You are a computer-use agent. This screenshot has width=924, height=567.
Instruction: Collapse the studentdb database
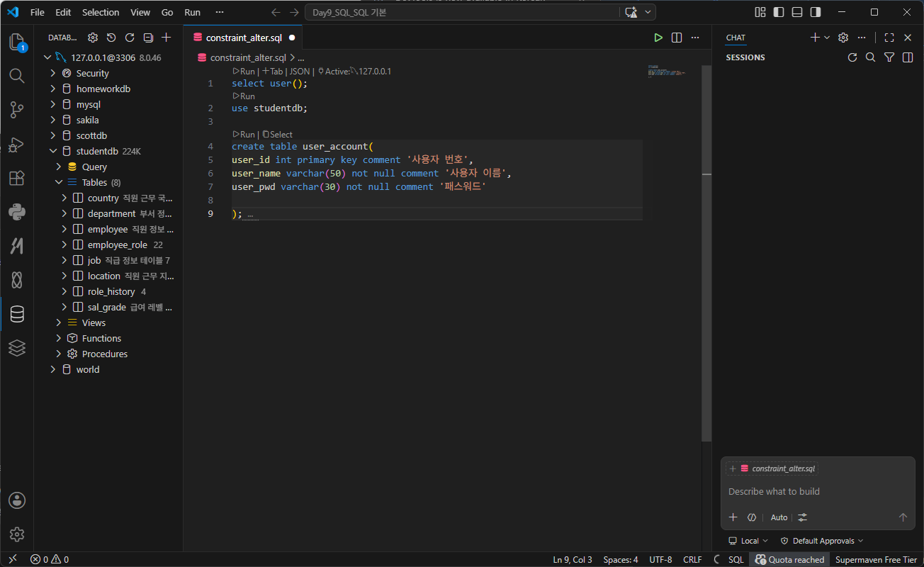(x=53, y=151)
